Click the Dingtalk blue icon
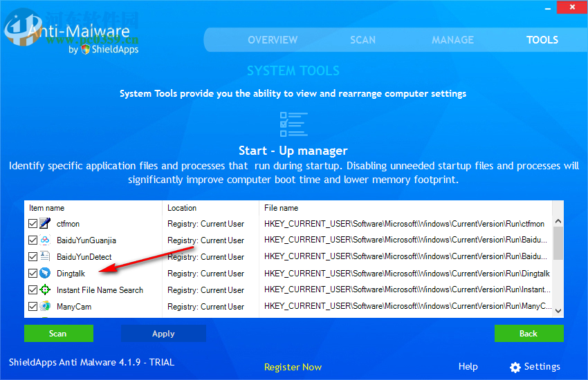Image resolution: width=588 pixels, height=380 pixels. (x=45, y=273)
